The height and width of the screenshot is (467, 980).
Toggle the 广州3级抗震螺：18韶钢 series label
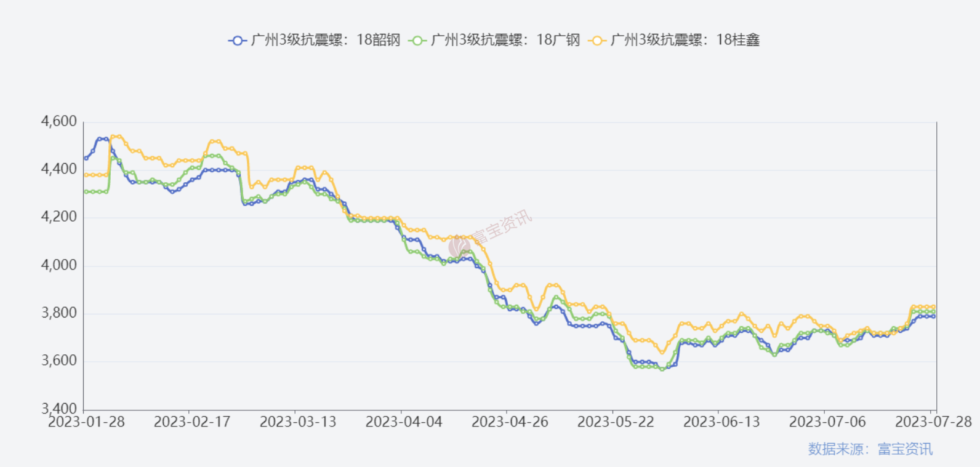click(325, 41)
